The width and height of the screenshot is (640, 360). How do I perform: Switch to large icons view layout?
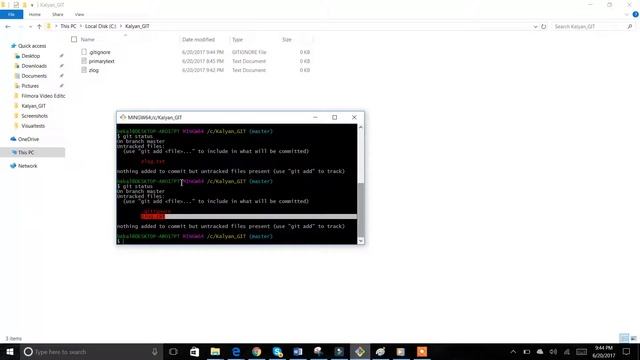point(633,338)
